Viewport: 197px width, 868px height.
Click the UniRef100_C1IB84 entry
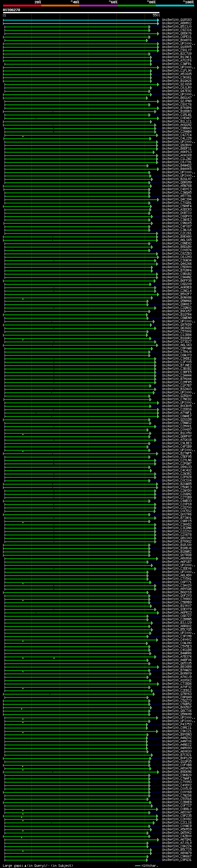click(x=177, y=335)
